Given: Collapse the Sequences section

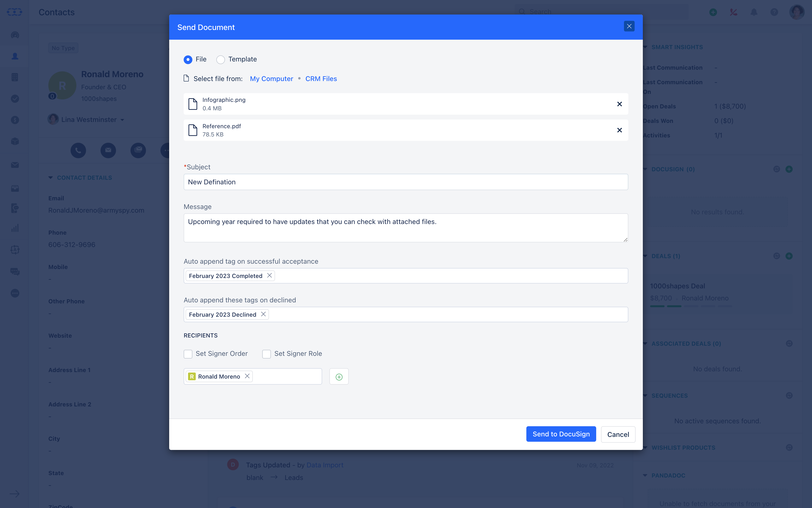Looking at the screenshot, I should (x=645, y=396).
